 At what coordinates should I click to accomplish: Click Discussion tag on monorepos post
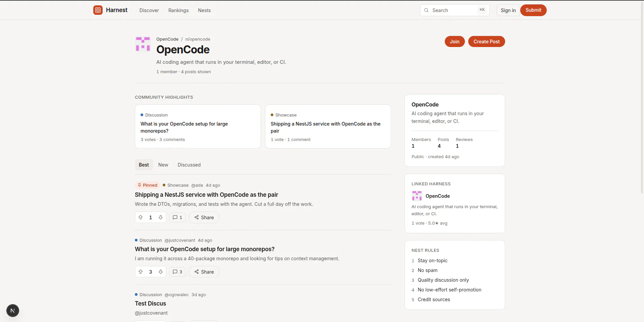point(148,240)
